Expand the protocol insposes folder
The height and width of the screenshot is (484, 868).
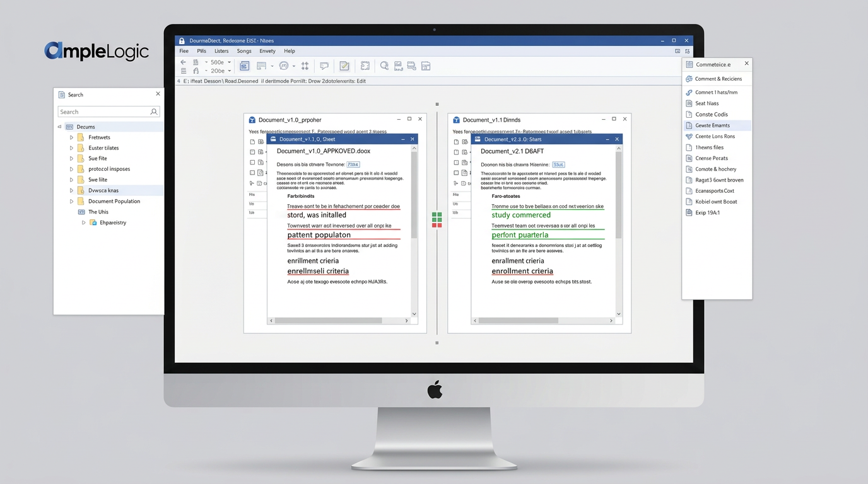pyautogui.click(x=72, y=170)
